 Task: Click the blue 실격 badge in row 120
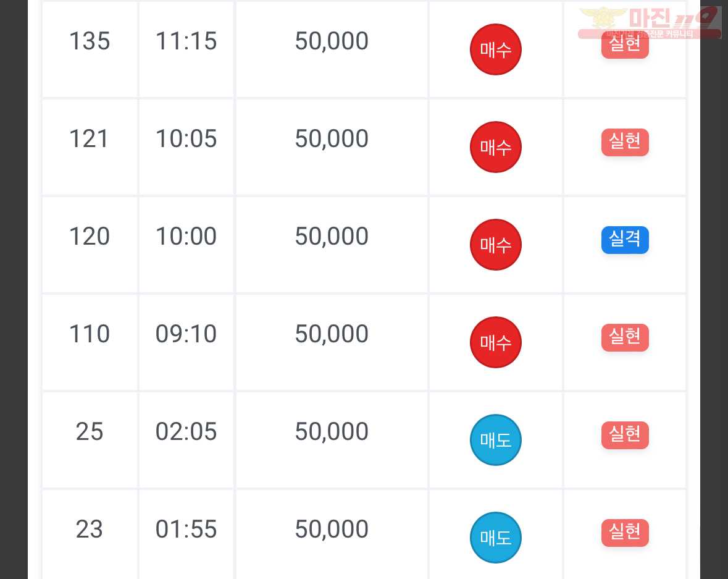point(625,240)
